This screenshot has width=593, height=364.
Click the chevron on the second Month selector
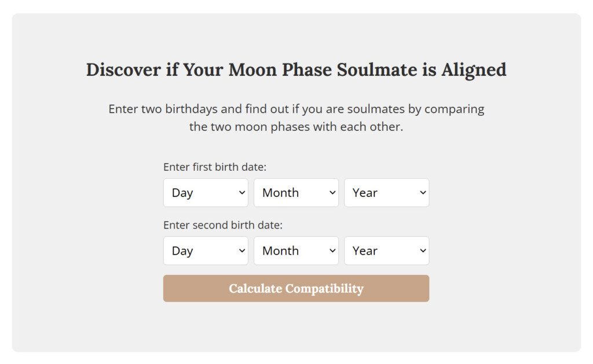point(332,251)
